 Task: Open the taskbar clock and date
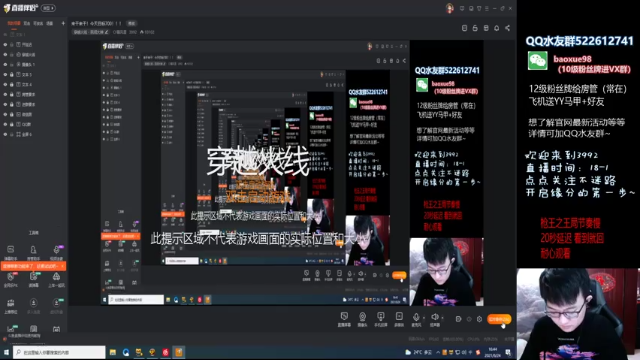(x=493, y=352)
